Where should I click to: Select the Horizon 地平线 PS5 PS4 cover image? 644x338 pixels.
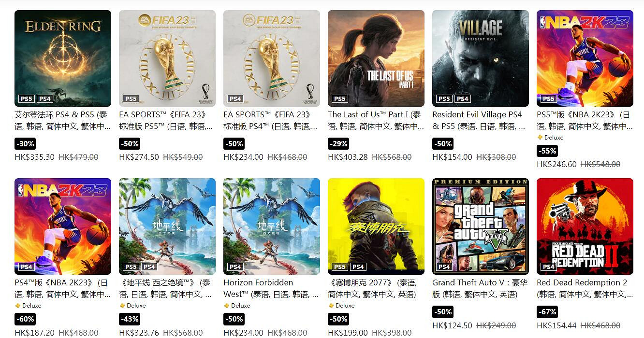coord(167,226)
